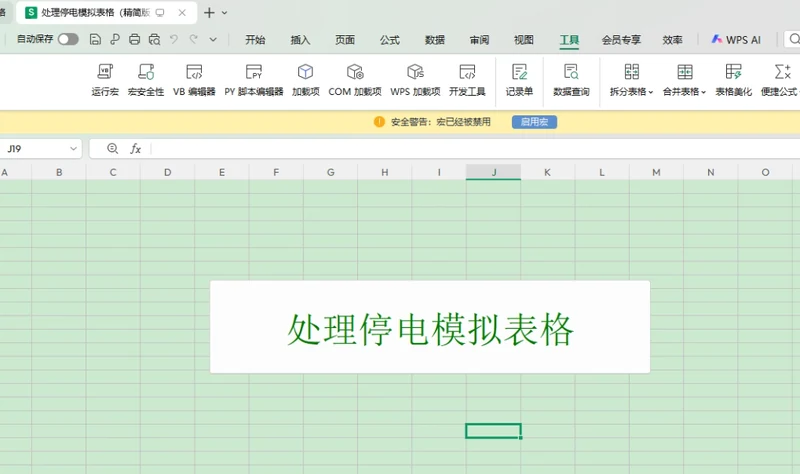Switch to the 页面 tab
800x474 pixels.
(x=345, y=40)
